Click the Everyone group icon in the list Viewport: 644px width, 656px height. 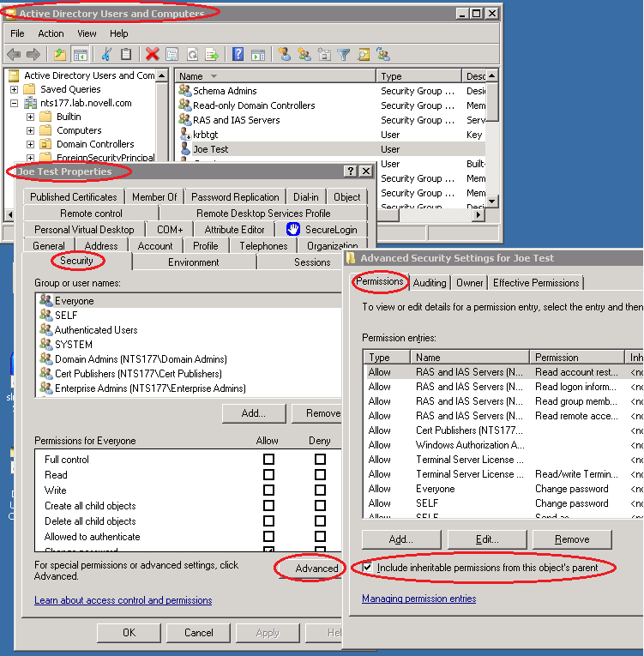(x=45, y=300)
